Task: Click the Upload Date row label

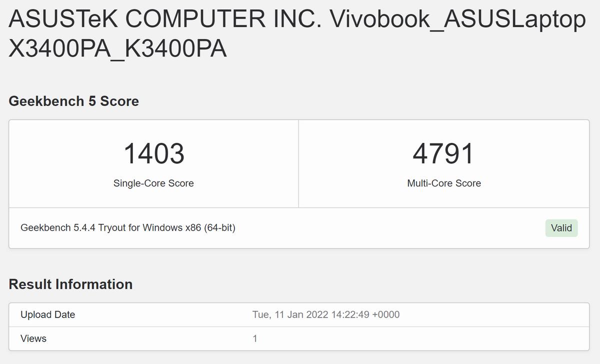Action: tap(47, 314)
